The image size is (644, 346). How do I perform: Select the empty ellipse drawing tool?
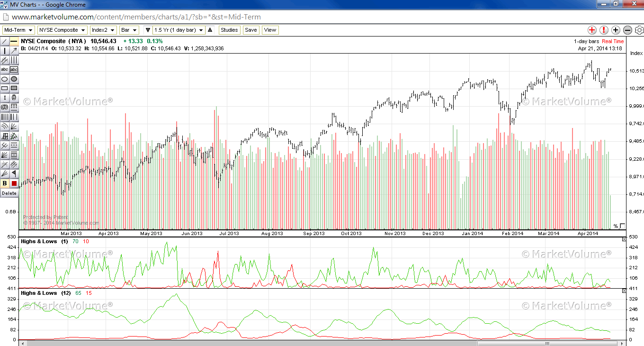(x=5, y=79)
